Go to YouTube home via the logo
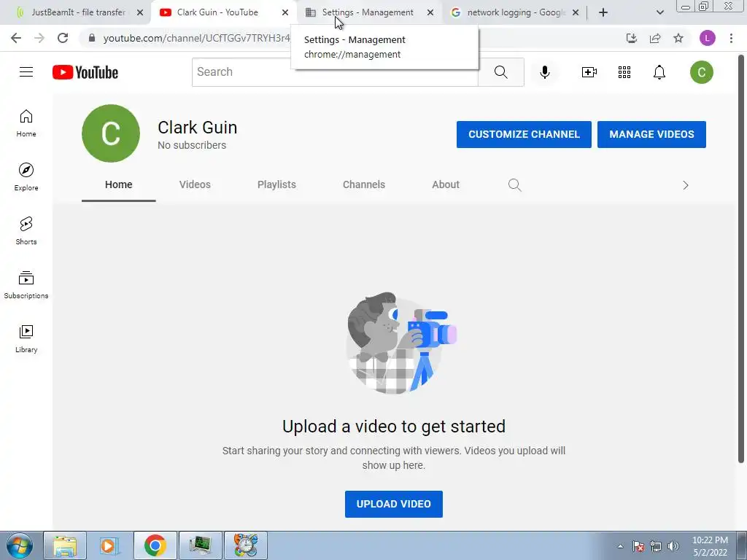747x560 pixels. click(x=85, y=72)
